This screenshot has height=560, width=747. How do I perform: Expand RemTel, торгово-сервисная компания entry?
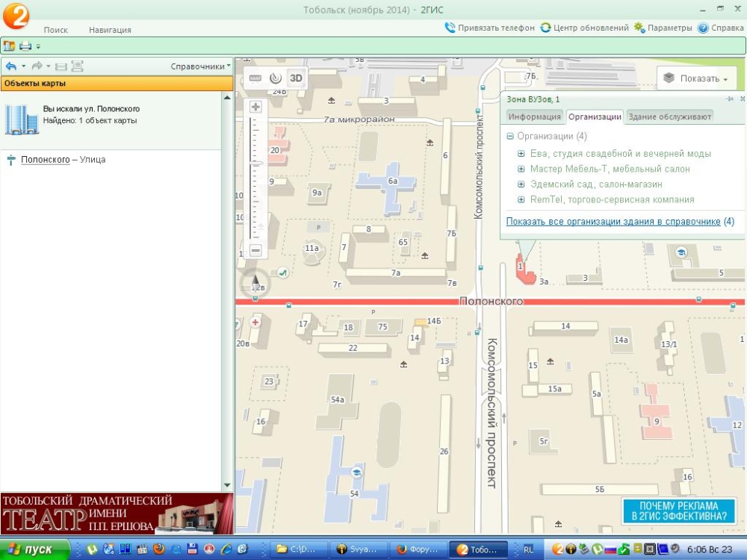tap(521, 199)
